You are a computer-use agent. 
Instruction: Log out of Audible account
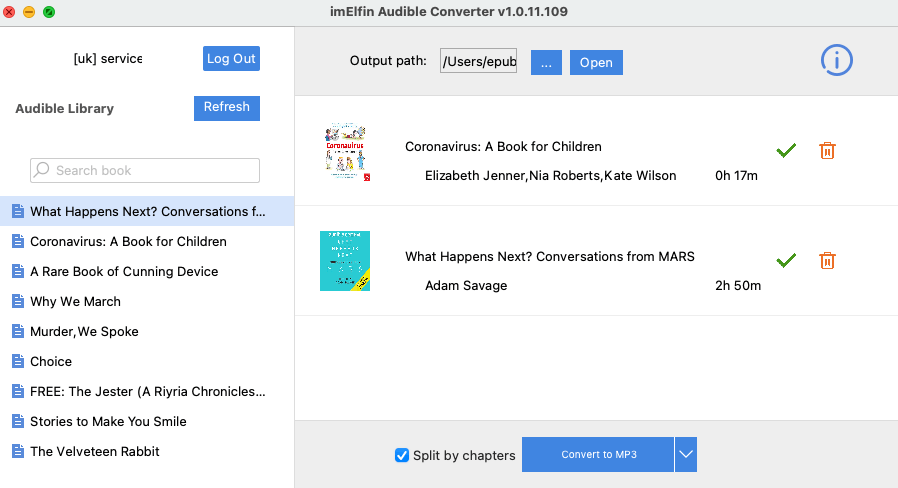coord(231,58)
